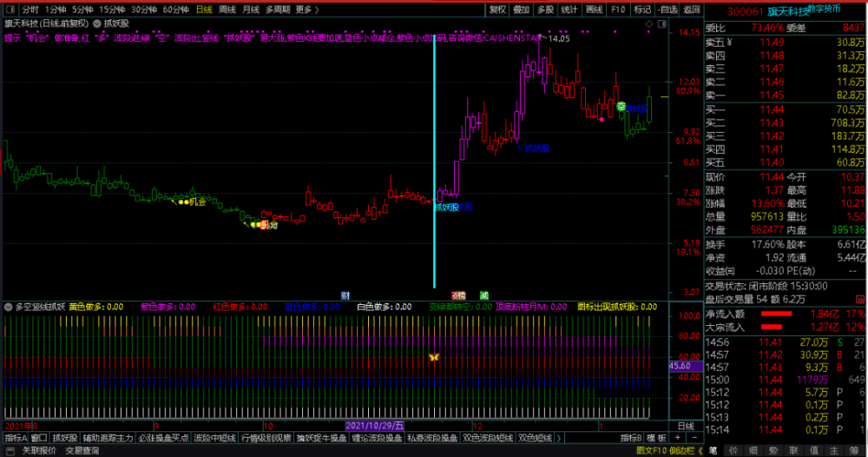Open the 指标B indicator group

630,438
